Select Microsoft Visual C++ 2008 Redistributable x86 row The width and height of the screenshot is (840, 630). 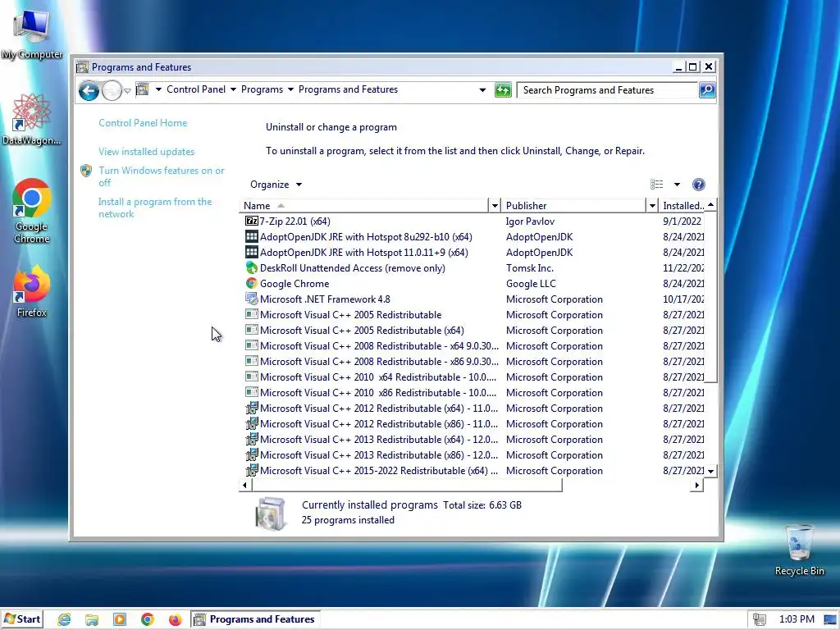click(472, 361)
